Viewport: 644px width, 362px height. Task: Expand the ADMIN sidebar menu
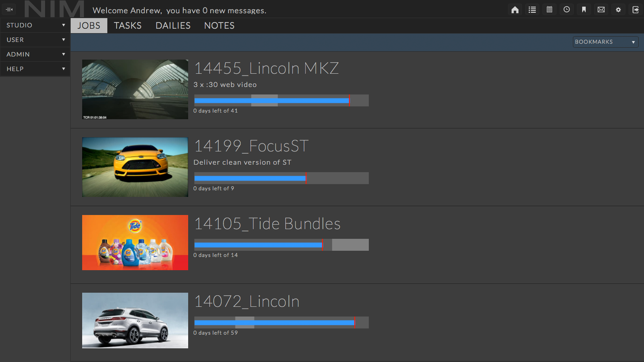(35, 54)
